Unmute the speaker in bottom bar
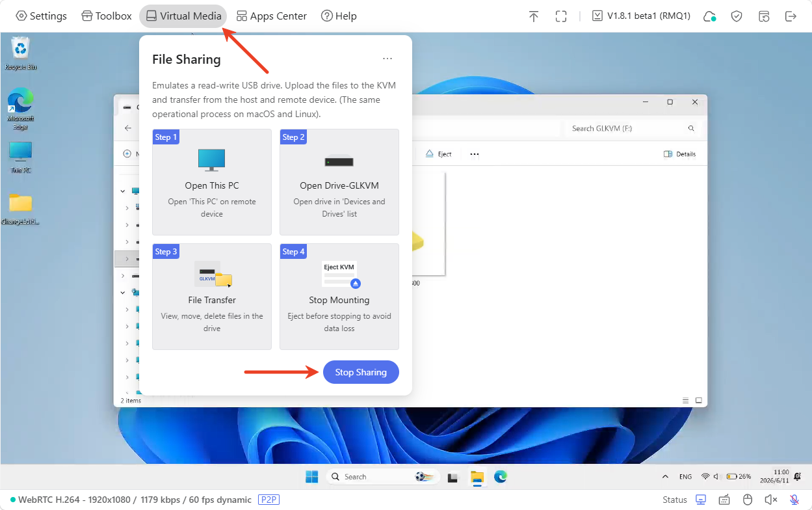Viewport: 812px width, 510px height. tap(771, 500)
